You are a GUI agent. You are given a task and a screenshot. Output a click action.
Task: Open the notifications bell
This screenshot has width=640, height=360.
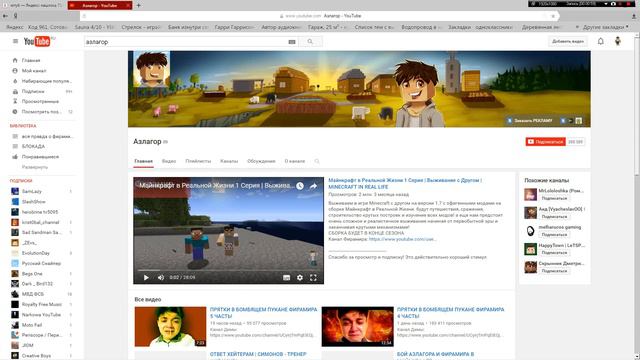600,41
